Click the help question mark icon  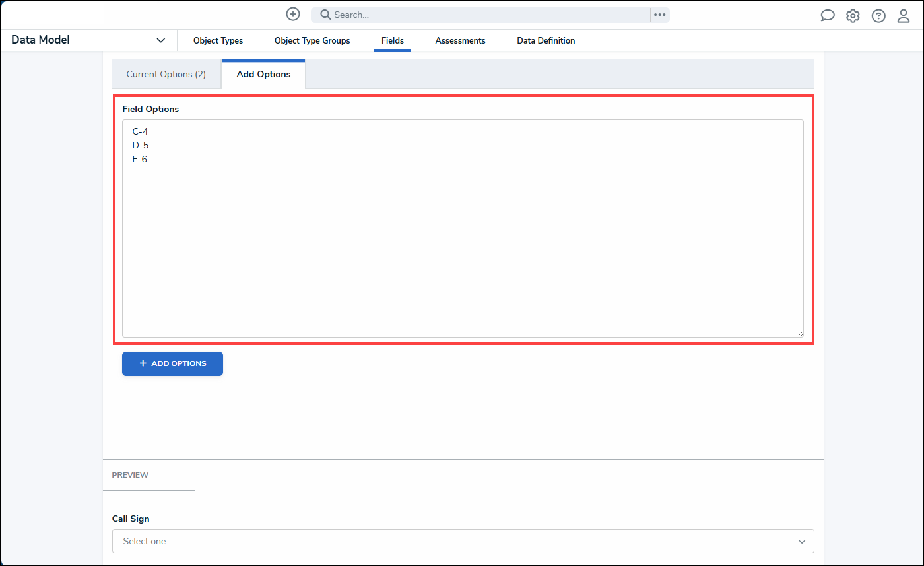click(878, 15)
